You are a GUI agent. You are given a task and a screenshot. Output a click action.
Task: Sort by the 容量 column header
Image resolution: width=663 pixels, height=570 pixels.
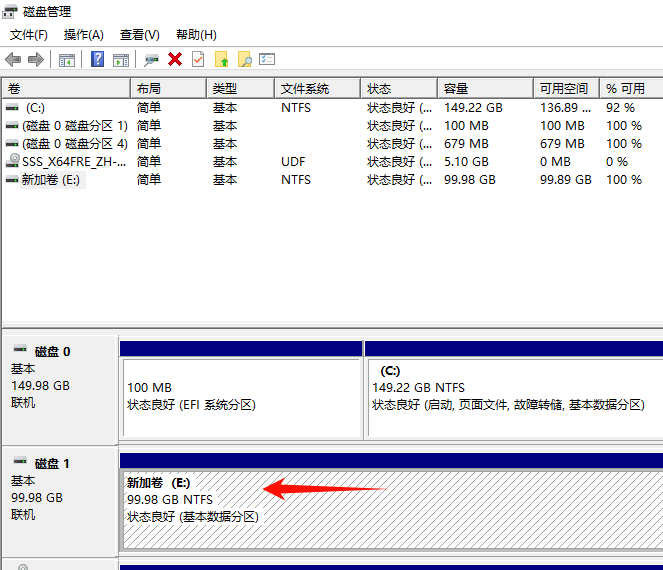click(485, 88)
